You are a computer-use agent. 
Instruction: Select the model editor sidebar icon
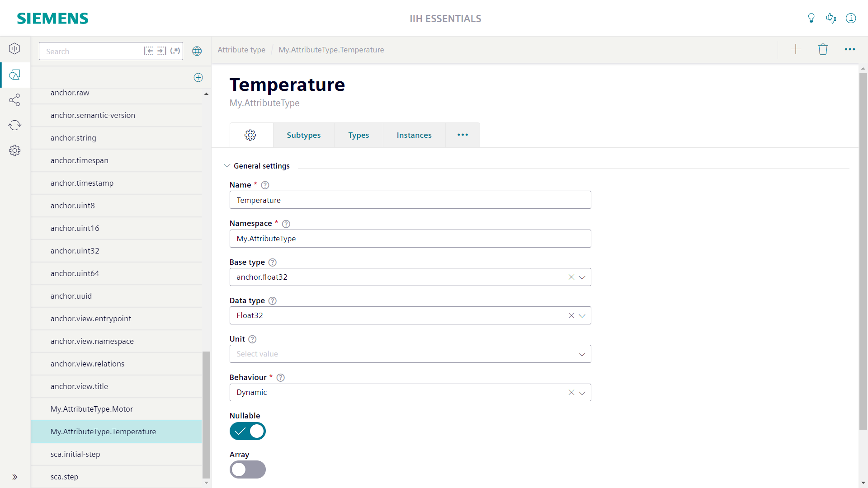pos(14,75)
